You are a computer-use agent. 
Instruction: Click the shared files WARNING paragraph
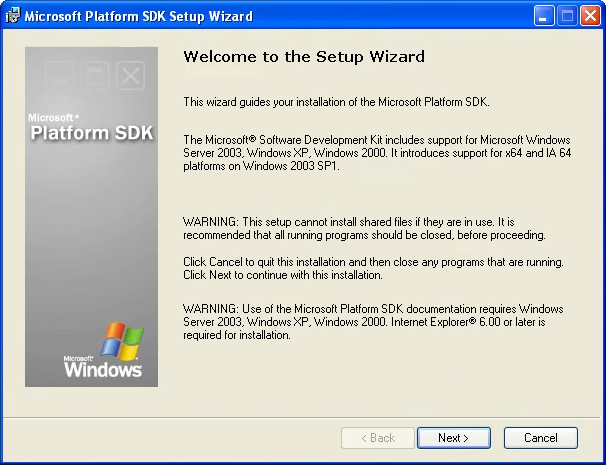364,228
